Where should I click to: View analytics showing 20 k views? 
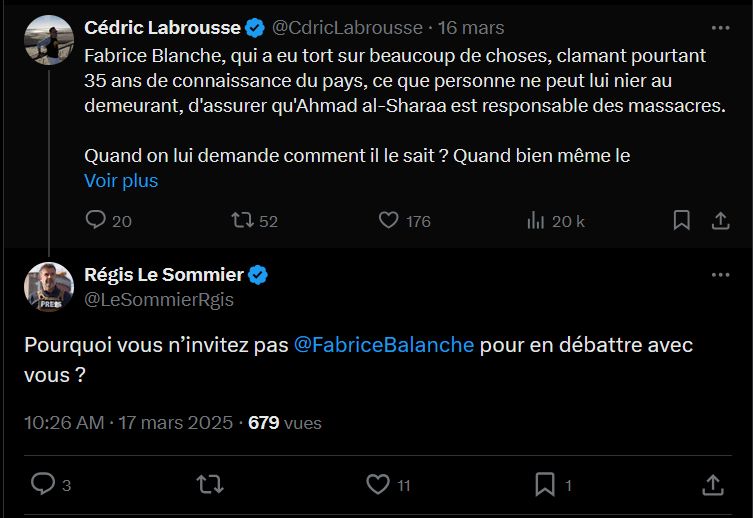536,220
